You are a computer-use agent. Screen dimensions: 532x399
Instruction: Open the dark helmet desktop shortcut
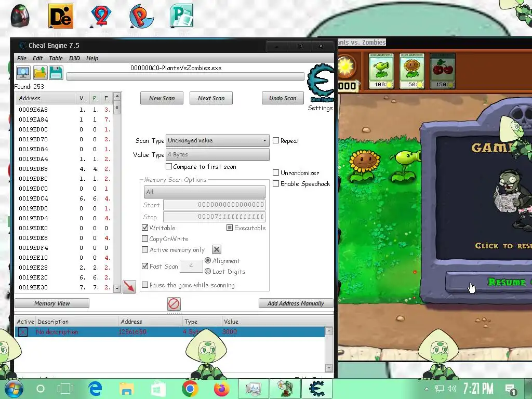coord(20,16)
